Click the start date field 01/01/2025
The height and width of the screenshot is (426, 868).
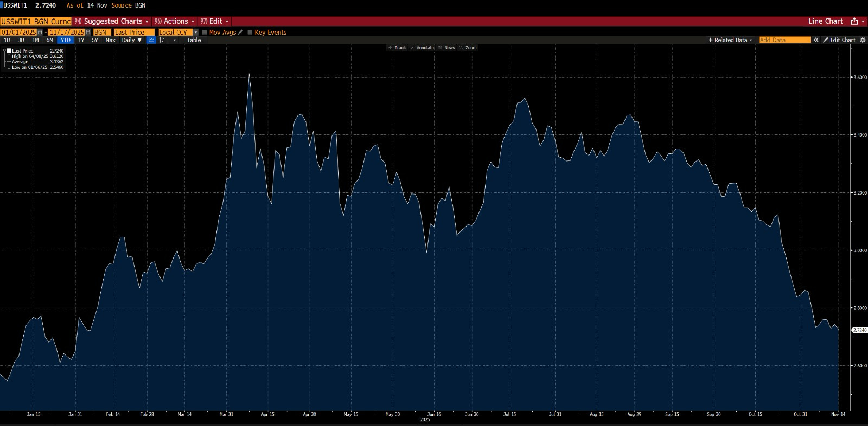coord(18,32)
